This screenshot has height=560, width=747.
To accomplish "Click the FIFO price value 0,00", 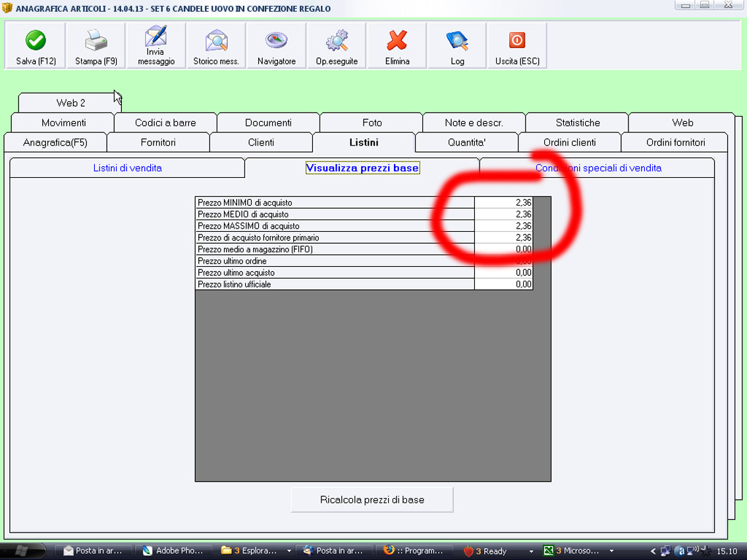I will tap(503, 249).
